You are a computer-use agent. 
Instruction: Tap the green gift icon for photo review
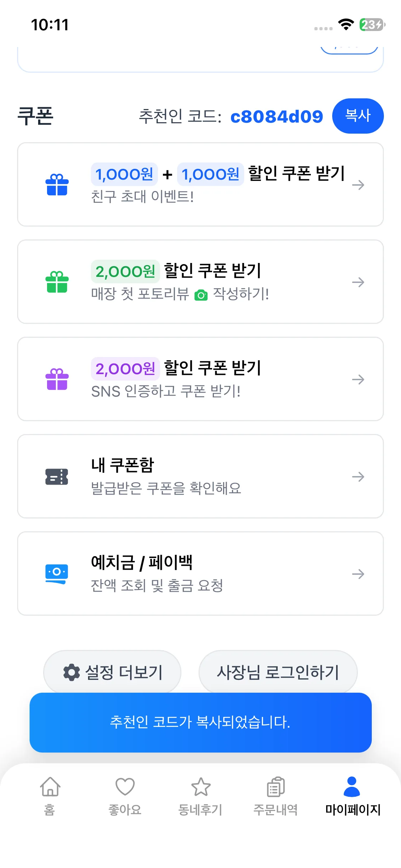coord(57,282)
